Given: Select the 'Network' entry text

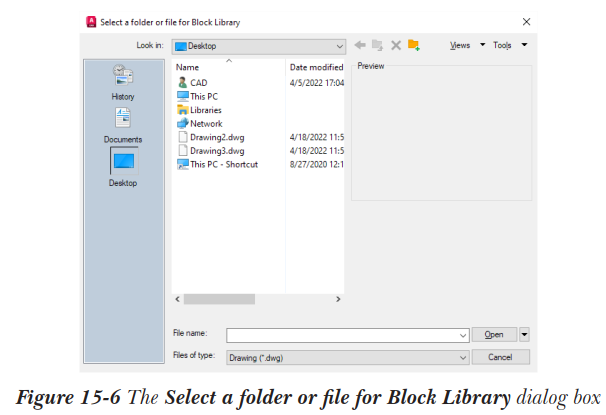Looking at the screenshot, I should click(206, 124).
